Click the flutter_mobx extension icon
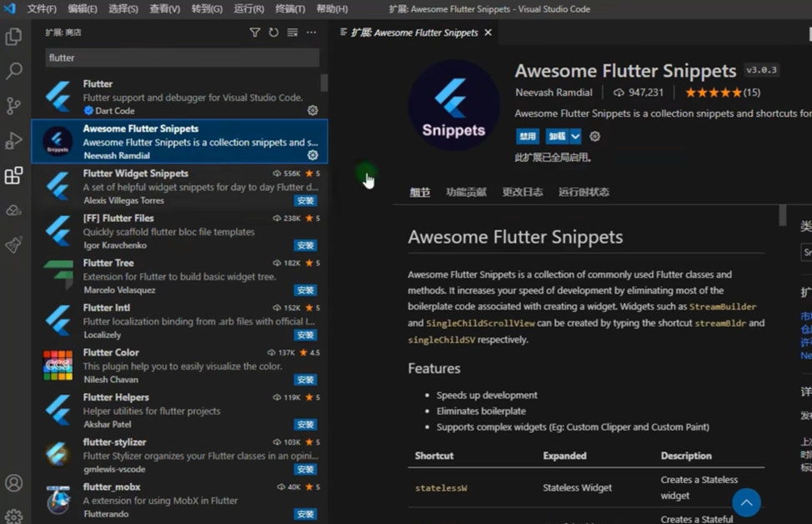Screen dimensions: 812x524 coord(58,500)
